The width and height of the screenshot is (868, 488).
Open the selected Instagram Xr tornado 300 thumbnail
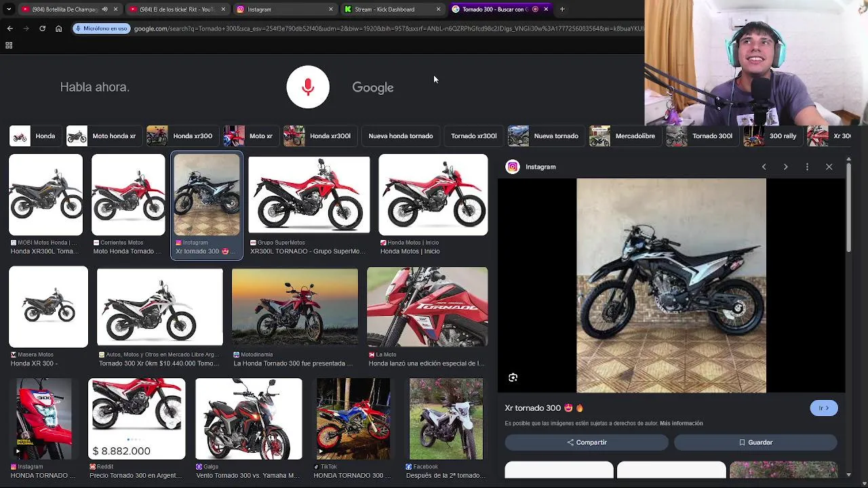tap(207, 195)
